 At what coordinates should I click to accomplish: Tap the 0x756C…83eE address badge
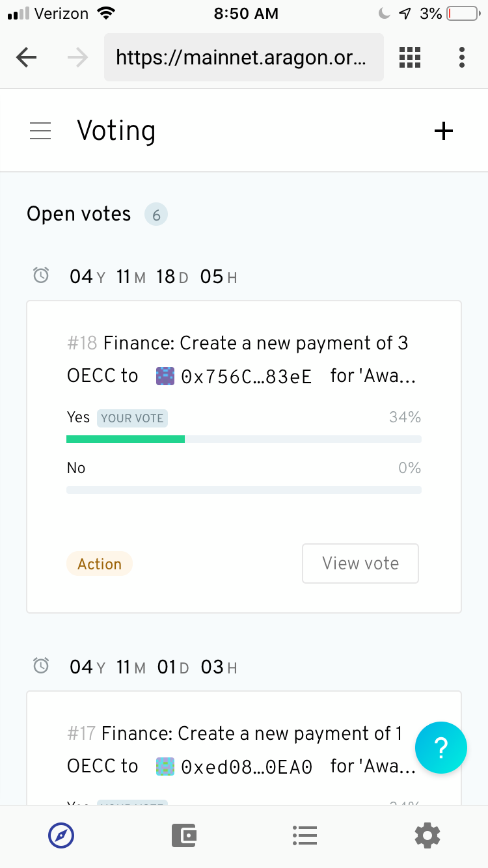[x=236, y=376]
